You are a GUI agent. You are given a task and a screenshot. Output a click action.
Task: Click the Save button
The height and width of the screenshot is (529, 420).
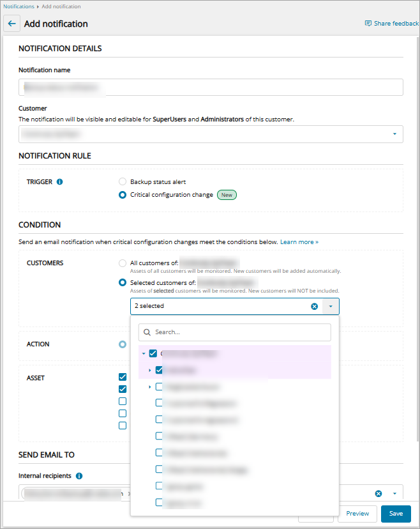tap(396, 514)
